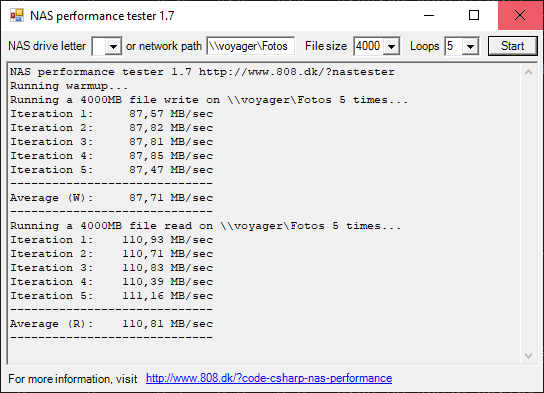Select write Iteration 2 value 87,82 MB/sec
The height and width of the screenshot is (393, 544).
171,128
